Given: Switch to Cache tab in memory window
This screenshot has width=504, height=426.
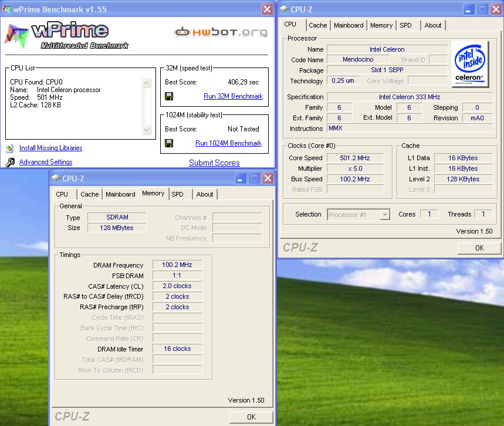Looking at the screenshot, I should (x=89, y=194).
